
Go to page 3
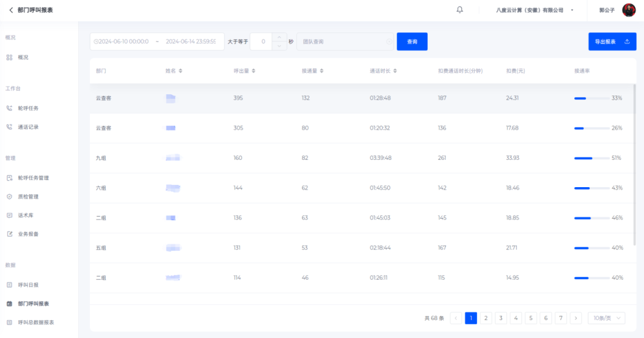(x=501, y=318)
